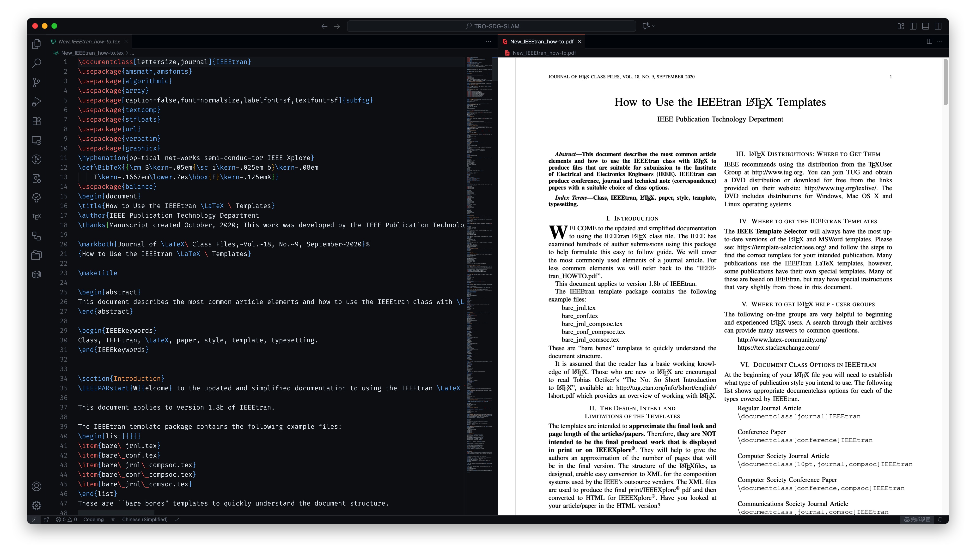Screen dimensions: 976x560
Task: Switch to New_IEEEtran_how-to.pdf tab
Action: [x=542, y=42]
